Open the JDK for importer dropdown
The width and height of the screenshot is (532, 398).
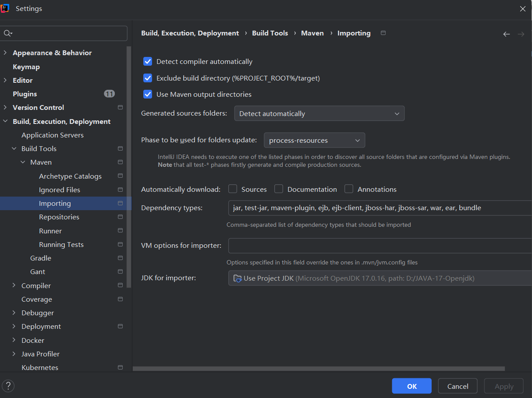pos(380,278)
